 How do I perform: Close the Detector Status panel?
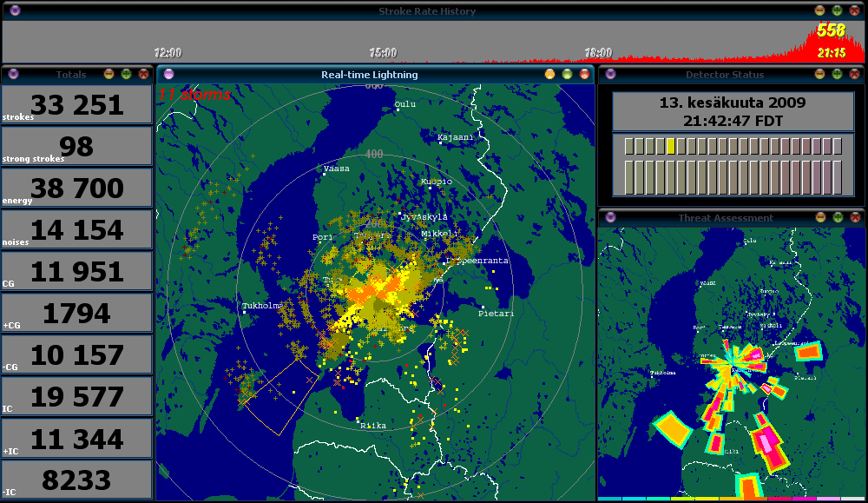[x=854, y=74]
